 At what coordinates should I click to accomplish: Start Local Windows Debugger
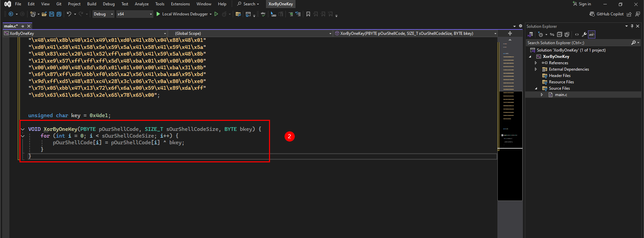(x=182, y=14)
